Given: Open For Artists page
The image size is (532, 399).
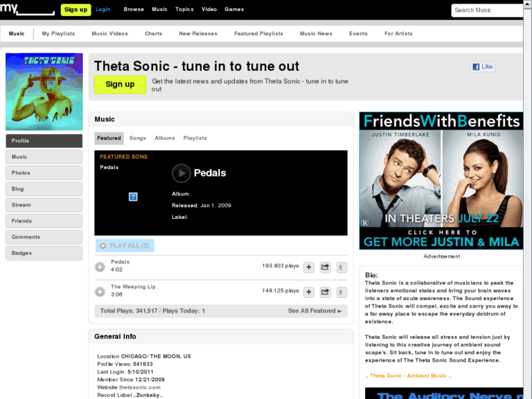Looking at the screenshot, I should (398, 34).
